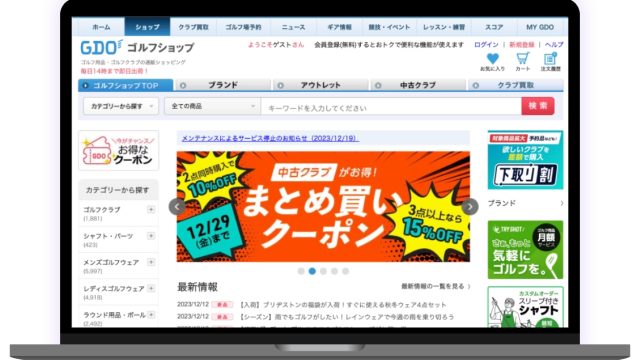Open ギア情報 in top navigation
The image size is (640, 360).
pos(340,27)
